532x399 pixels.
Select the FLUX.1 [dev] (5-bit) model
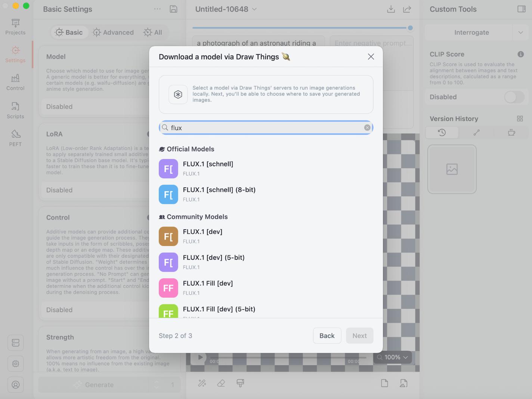pos(266,262)
